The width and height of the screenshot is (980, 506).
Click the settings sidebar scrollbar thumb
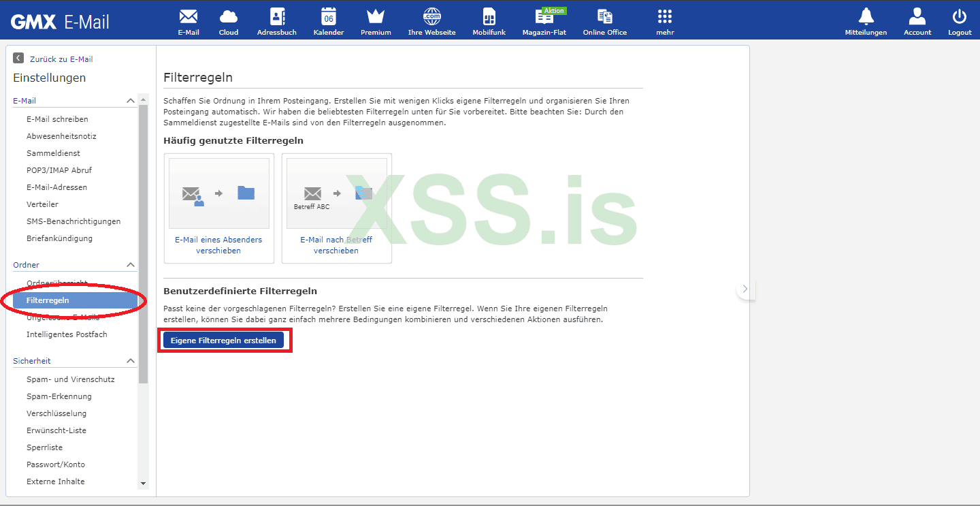click(x=143, y=245)
